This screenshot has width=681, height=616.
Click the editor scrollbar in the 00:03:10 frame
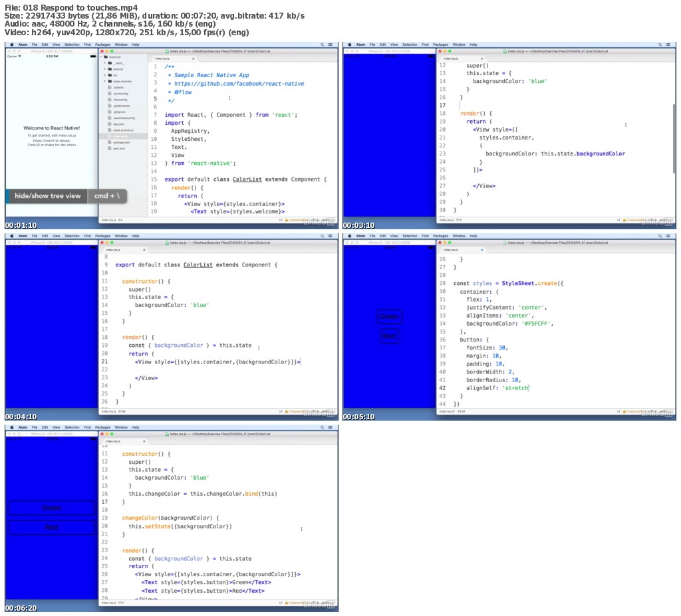(x=674, y=138)
